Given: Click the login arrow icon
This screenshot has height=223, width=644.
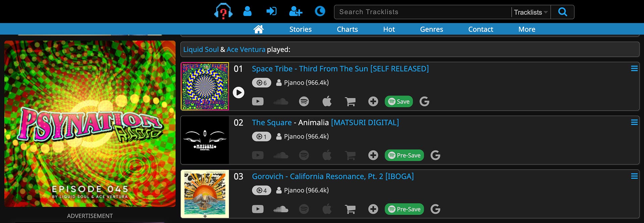Looking at the screenshot, I should (271, 11).
